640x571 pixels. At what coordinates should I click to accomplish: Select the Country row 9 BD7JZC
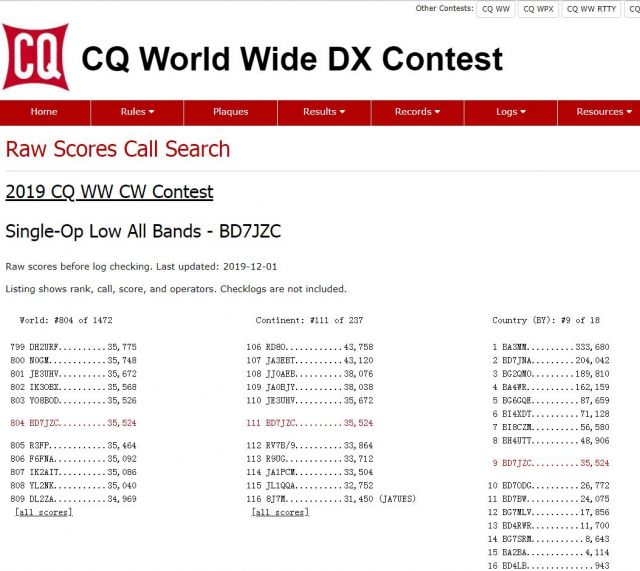tap(551, 463)
